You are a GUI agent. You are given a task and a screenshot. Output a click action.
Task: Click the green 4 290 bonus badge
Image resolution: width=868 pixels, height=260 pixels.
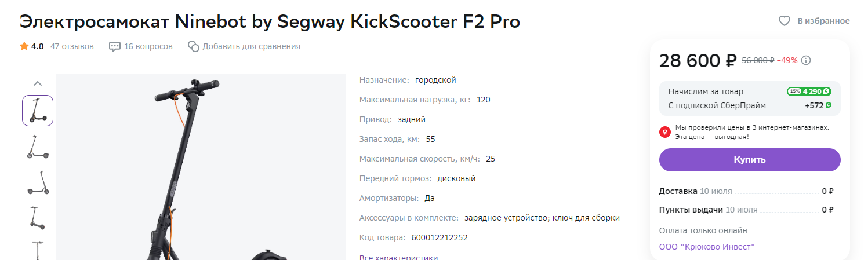(x=809, y=91)
